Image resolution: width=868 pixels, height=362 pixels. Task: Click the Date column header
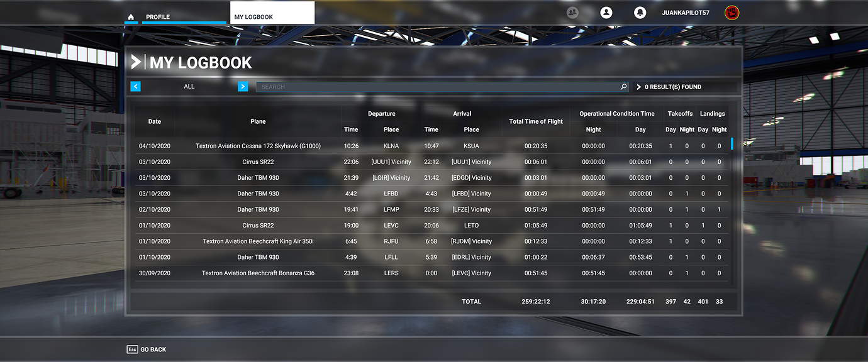point(155,121)
